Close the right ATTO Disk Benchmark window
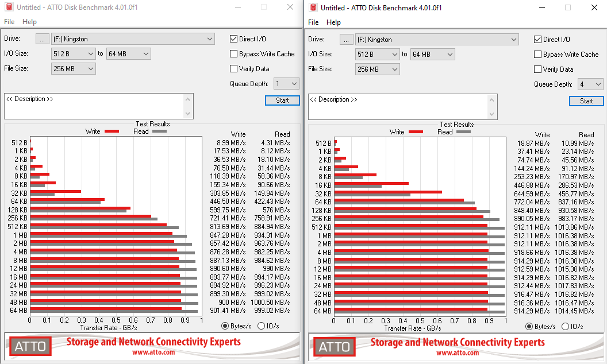The height and width of the screenshot is (364, 607). (x=594, y=7)
